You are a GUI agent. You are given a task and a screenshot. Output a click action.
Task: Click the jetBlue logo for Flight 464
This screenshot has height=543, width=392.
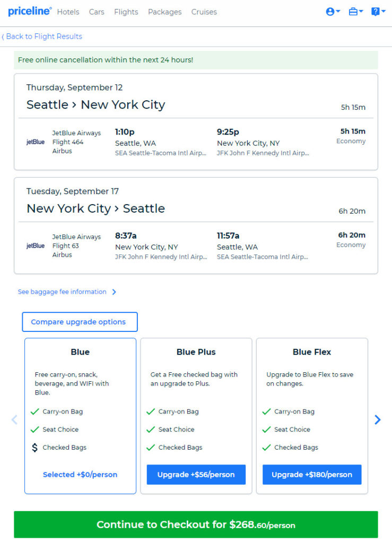coord(36,142)
